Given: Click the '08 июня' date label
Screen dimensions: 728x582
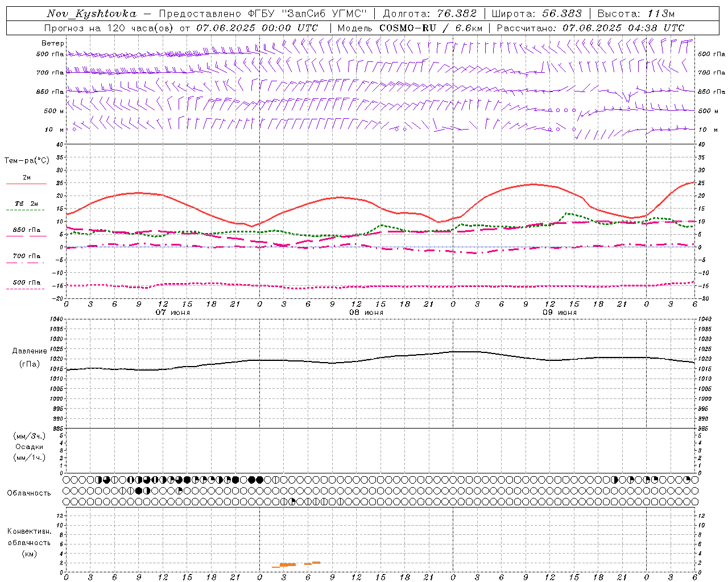Looking at the screenshot, I should (366, 313).
